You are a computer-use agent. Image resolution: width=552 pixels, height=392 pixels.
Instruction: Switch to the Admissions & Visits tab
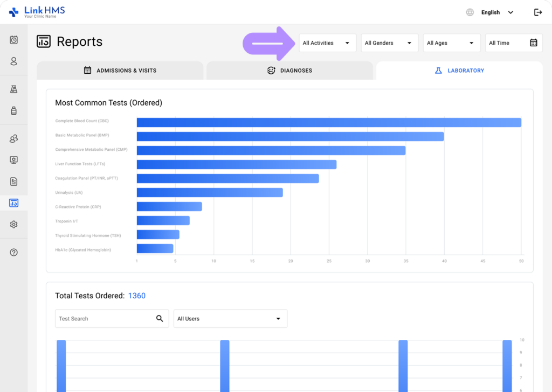pyautogui.click(x=120, y=71)
